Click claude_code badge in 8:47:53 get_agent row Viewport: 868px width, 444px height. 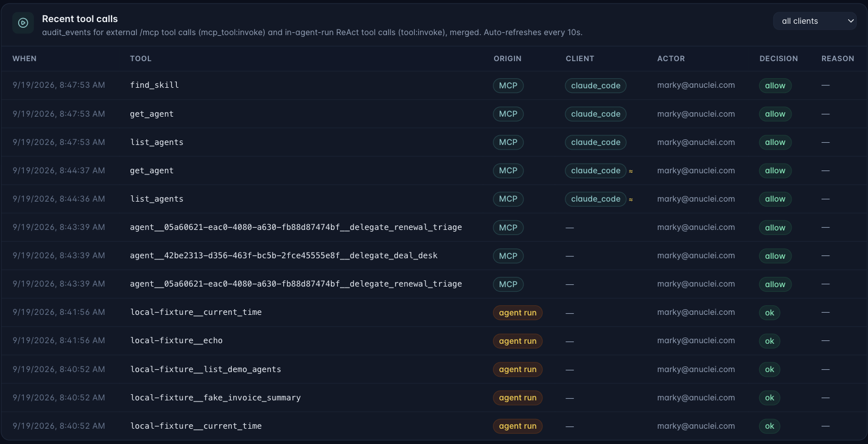coord(595,114)
